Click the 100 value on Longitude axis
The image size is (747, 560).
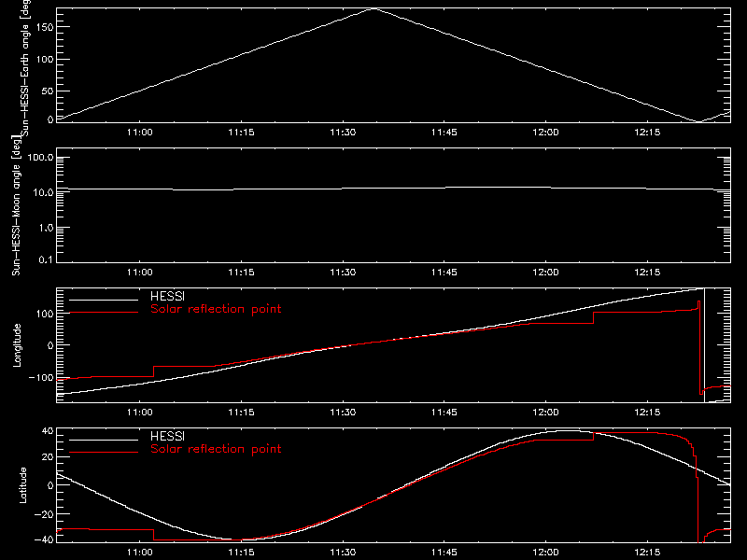coord(44,314)
